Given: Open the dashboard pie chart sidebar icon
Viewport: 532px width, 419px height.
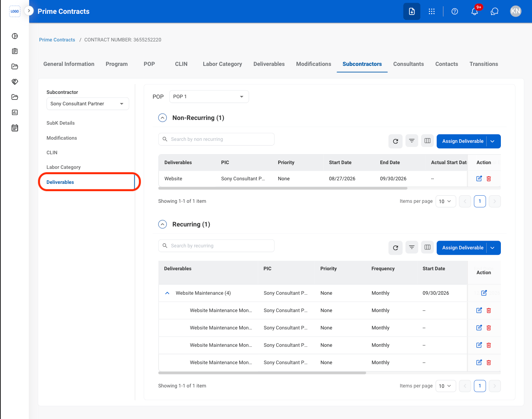Looking at the screenshot, I should click(x=15, y=36).
